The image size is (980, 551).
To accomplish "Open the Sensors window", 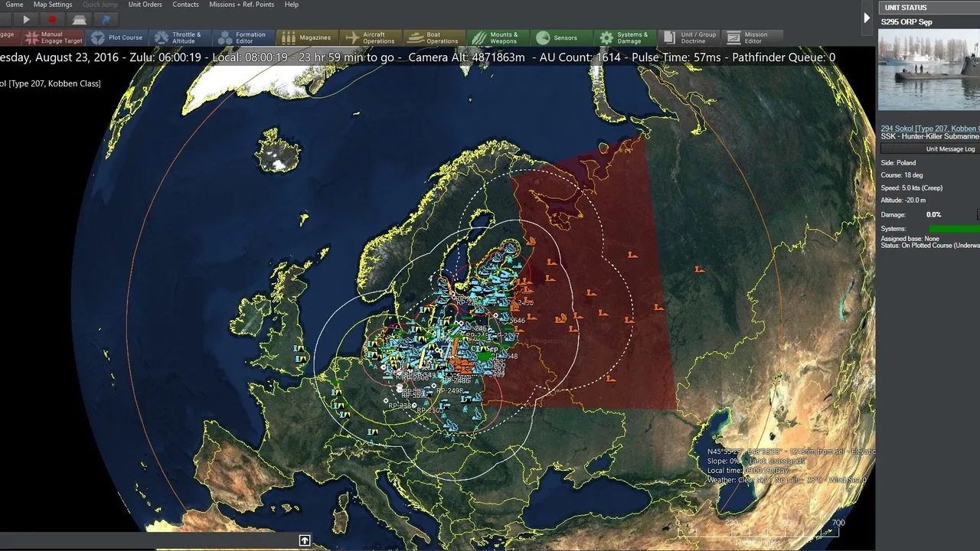I will point(558,37).
